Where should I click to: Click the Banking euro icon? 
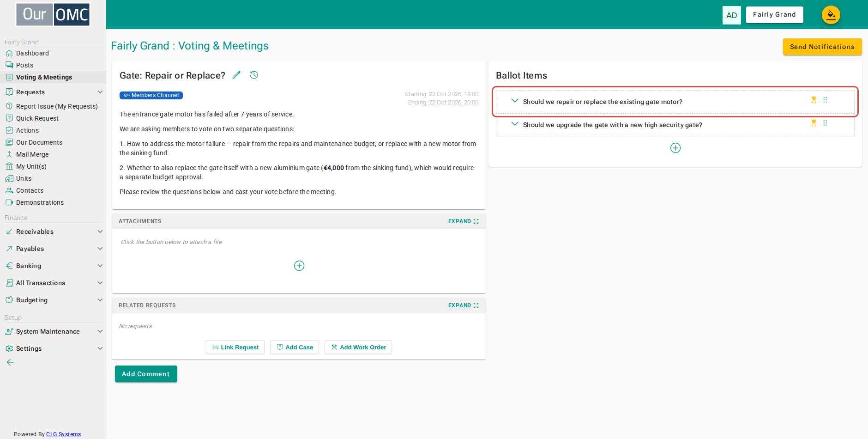tap(9, 266)
